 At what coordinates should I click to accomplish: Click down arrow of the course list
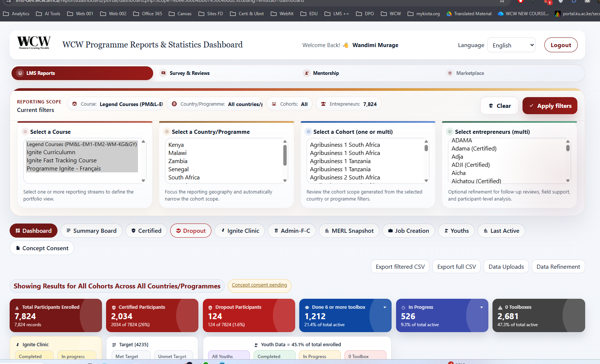(143, 181)
